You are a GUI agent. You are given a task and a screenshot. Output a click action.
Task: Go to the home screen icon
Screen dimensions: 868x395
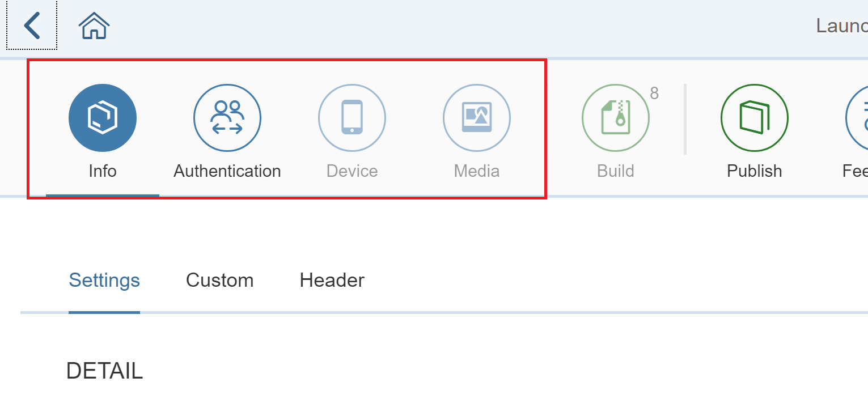point(94,26)
